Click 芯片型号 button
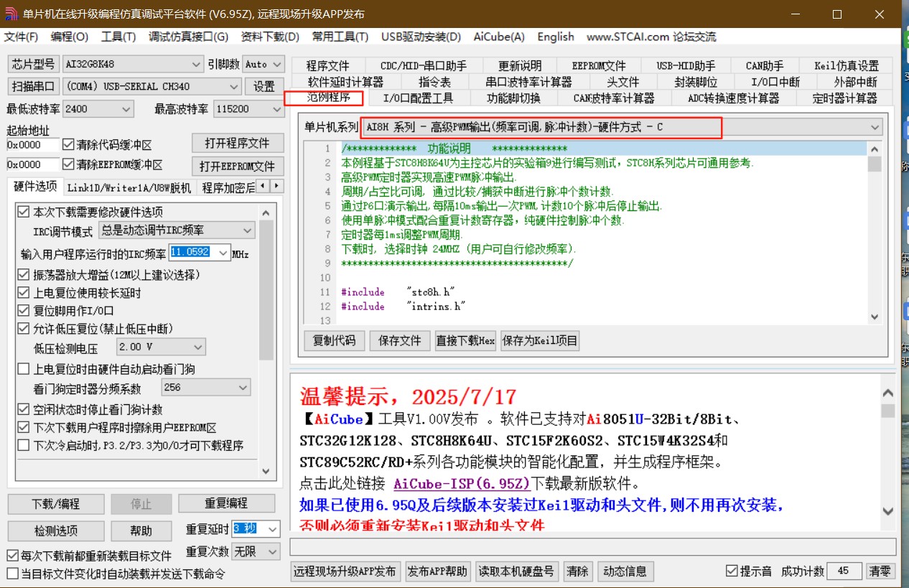The height and width of the screenshot is (588, 909). point(33,64)
